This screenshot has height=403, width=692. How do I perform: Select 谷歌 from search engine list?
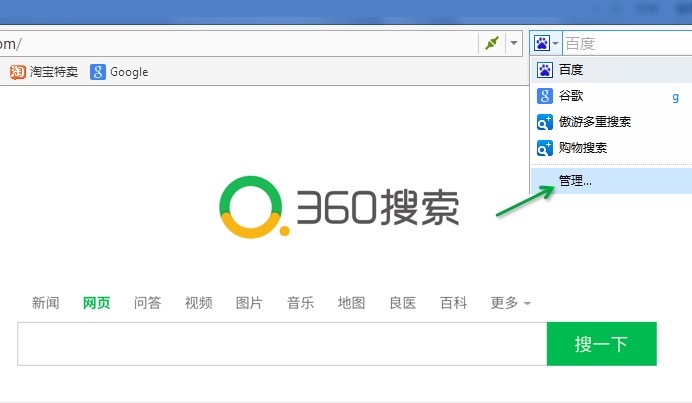611,96
